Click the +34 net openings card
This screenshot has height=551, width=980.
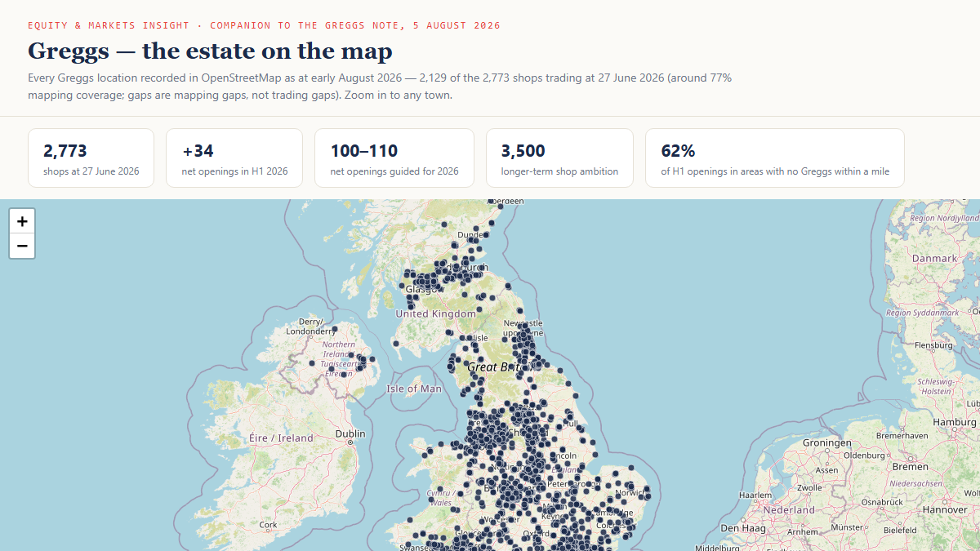pyautogui.click(x=234, y=158)
